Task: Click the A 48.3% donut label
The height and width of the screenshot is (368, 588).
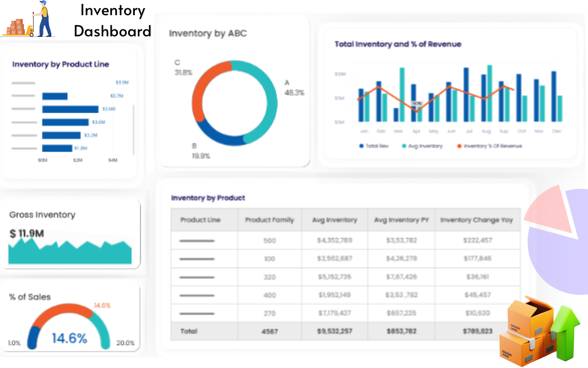Action: coord(294,87)
